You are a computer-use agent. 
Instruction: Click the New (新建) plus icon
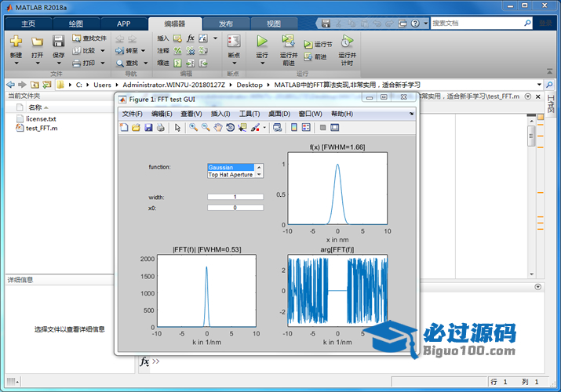coord(16,41)
